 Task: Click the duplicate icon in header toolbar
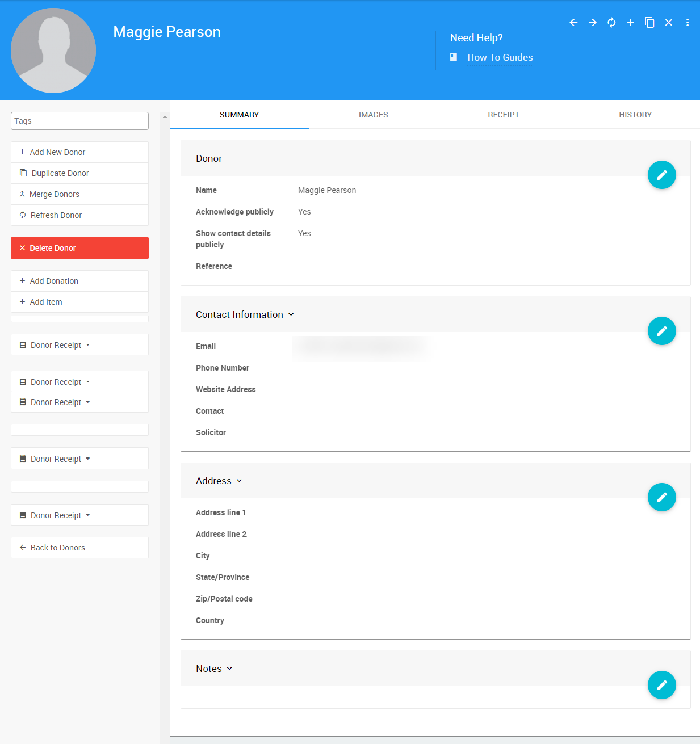click(649, 23)
